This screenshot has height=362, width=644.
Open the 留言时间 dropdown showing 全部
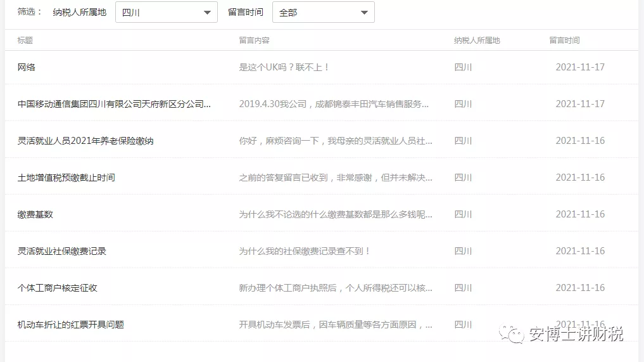pos(323,12)
